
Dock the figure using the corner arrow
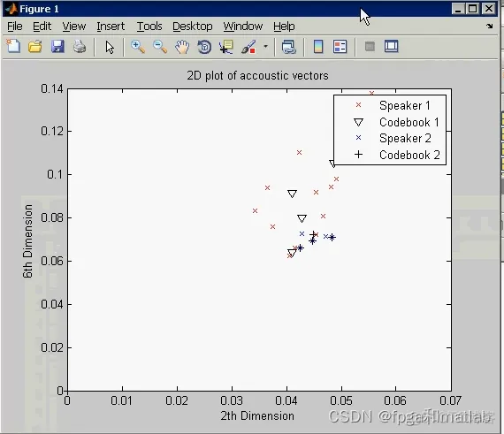(x=489, y=26)
